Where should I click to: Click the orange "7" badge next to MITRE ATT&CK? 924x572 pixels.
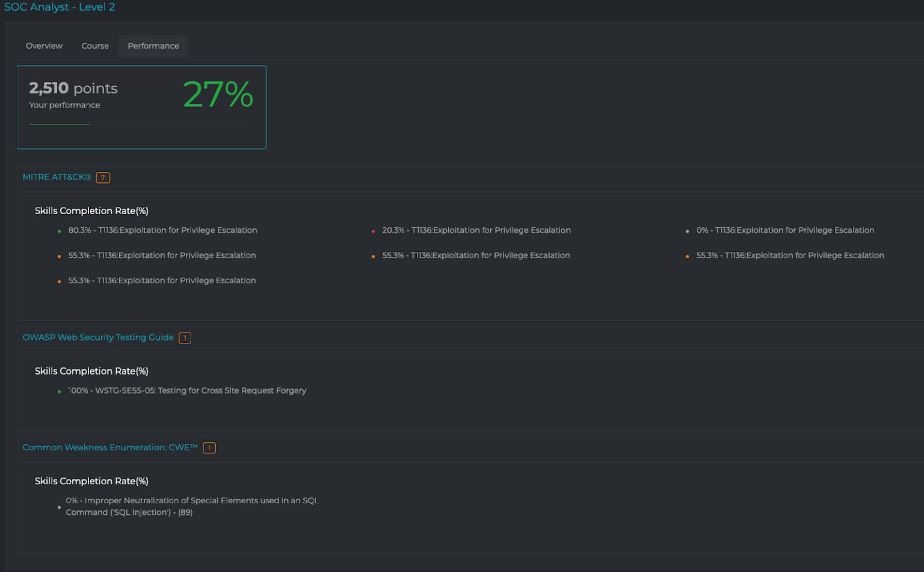[102, 177]
